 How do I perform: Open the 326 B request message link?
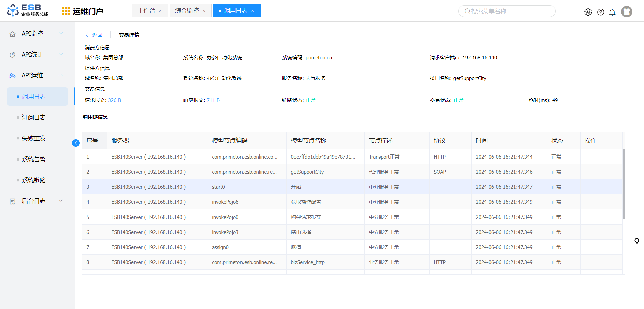114,100
